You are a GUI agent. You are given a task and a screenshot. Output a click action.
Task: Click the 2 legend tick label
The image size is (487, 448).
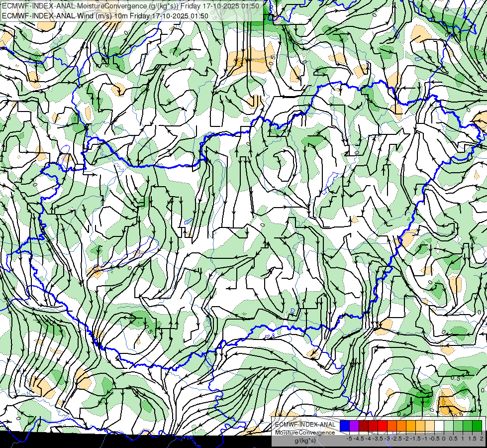pyautogui.click(x=482, y=439)
